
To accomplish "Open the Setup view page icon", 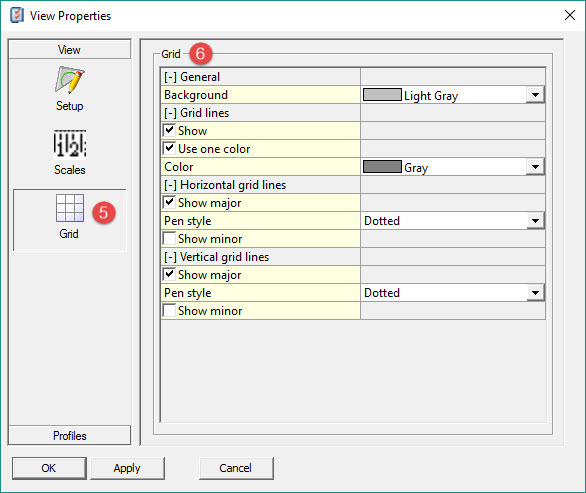I will click(70, 80).
